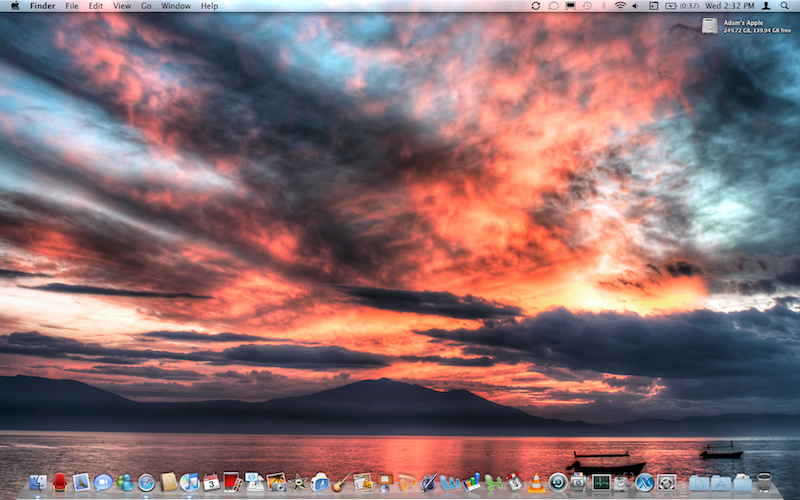Launch Activity Monitor from Dock
Image resolution: width=800 pixels, height=500 pixels.
pos(601,482)
